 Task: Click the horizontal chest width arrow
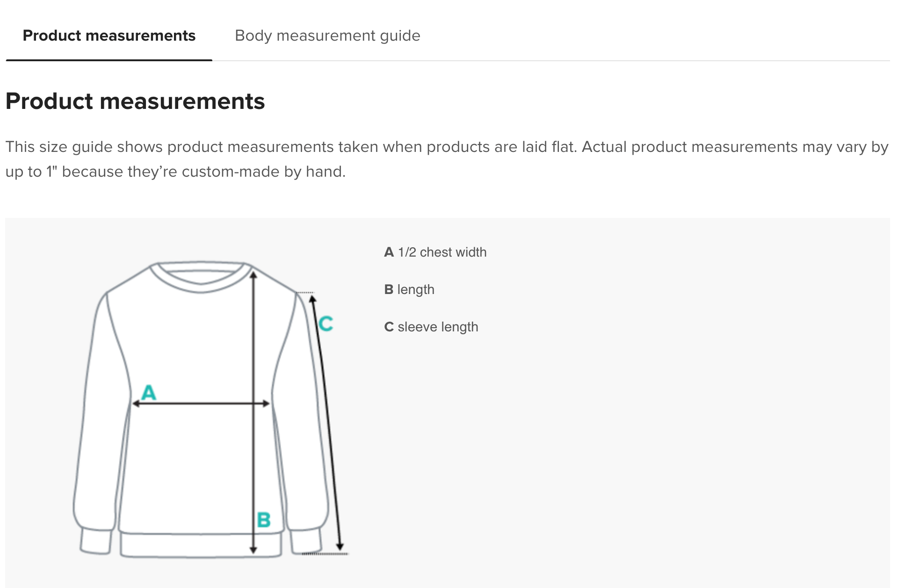pyautogui.click(x=201, y=403)
